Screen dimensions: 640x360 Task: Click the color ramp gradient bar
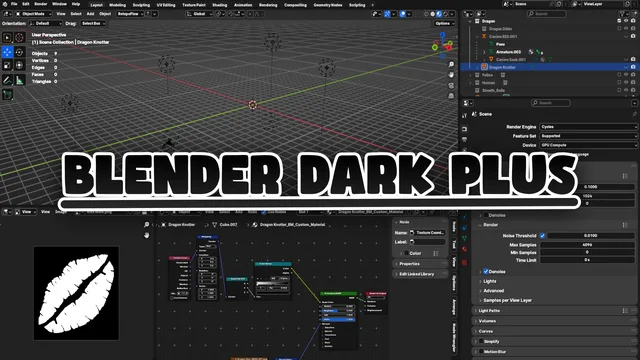273,283
